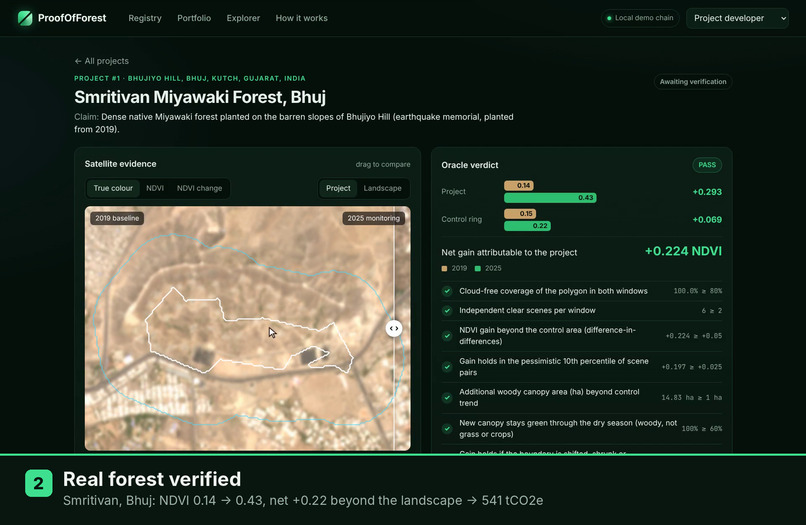Click the 2025 monitoring label on map
The width and height of the screenshot is (806, 525).
pos(373,218)
